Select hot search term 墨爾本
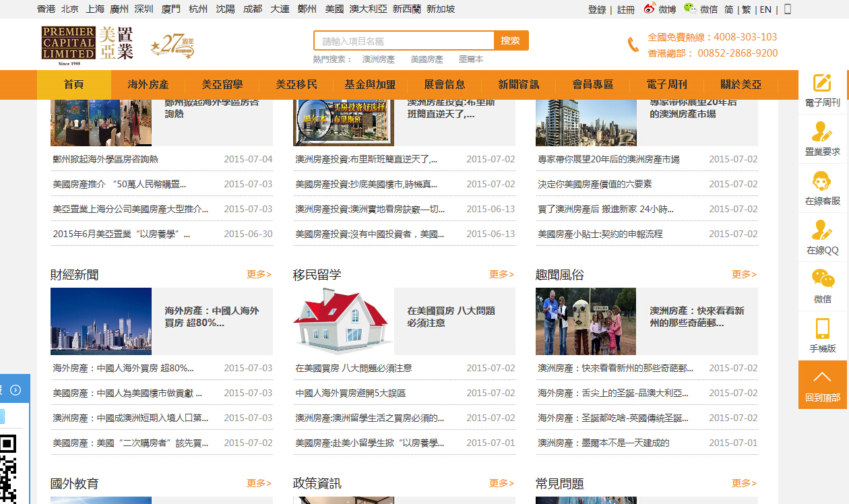The height and width of the screenshot is (504, 849). click(x=471, y=59)
